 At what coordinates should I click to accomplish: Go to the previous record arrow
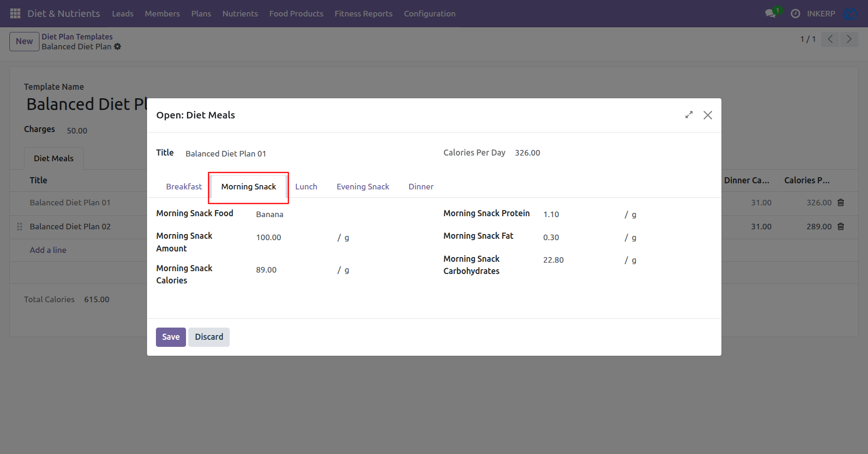830,39
